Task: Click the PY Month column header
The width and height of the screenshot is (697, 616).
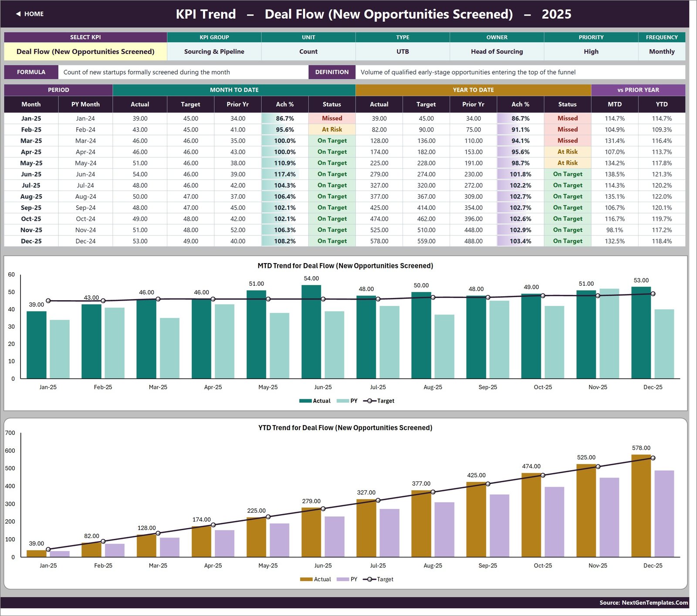Action: coord(85,105)
